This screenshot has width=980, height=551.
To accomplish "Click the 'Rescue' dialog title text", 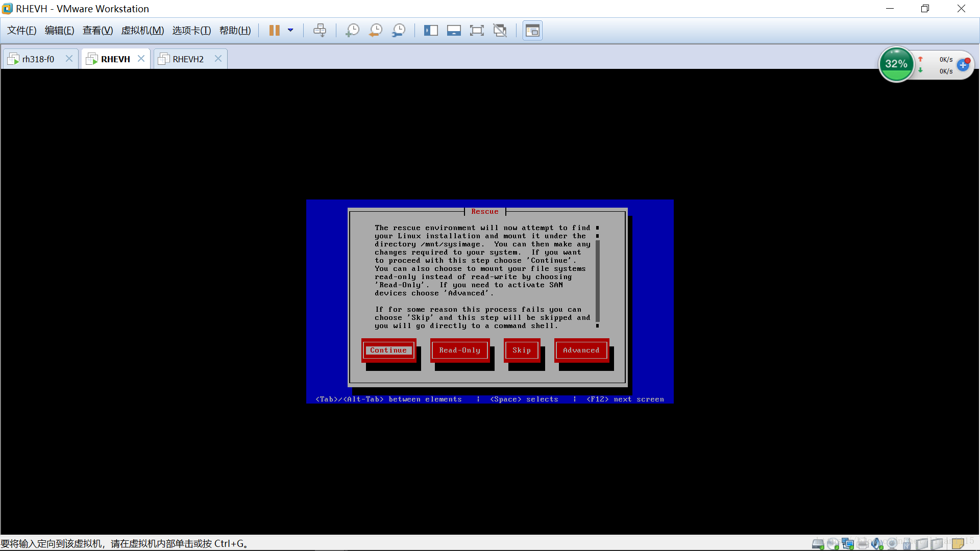I will click(x=485, y=212).
